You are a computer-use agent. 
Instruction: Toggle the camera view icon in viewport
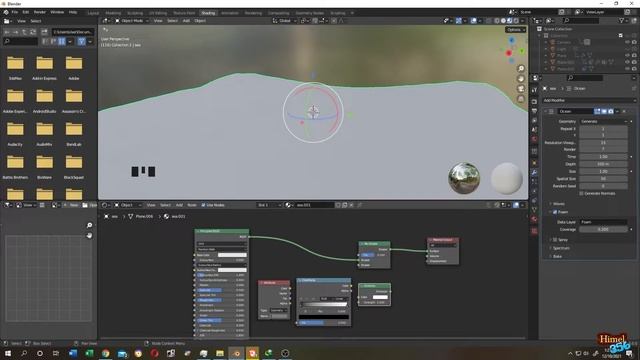point(521,89)
